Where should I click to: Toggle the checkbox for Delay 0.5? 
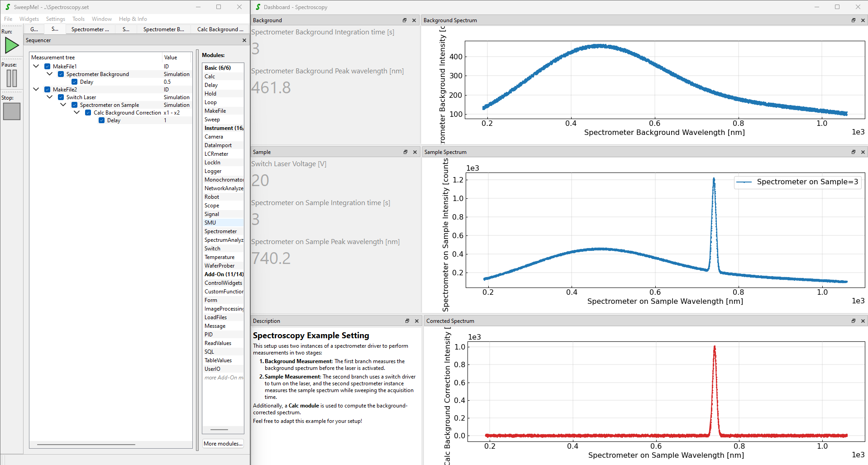74,82
